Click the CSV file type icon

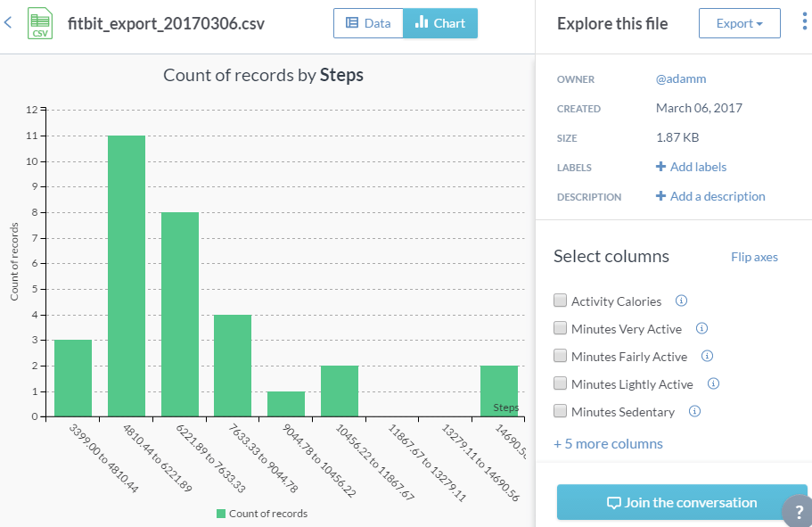39,21
